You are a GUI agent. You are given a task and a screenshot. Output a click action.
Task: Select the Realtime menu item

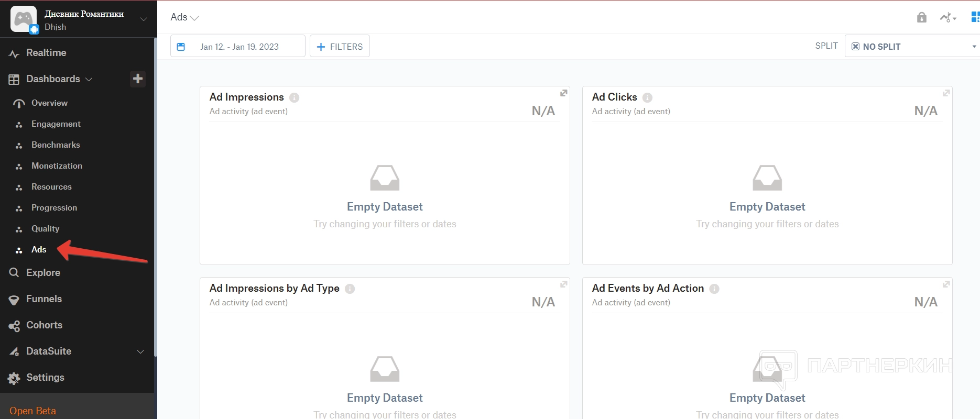pyautogui.click(x=46, y=53)
